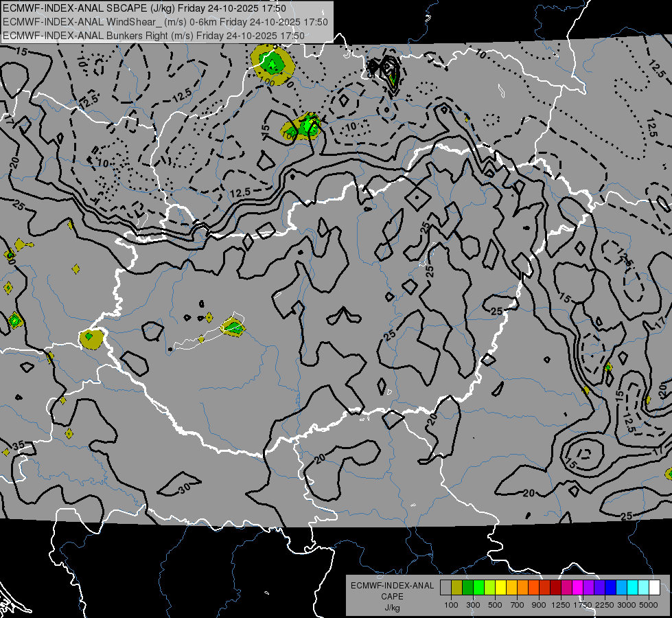Click the 300 legend tick label
This screenshot has width=672, height=618.
tap(473, 605)
